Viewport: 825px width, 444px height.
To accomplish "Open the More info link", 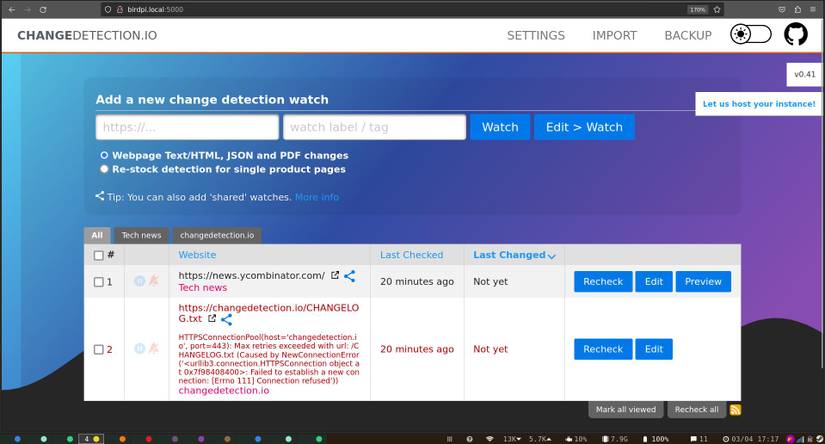I will point(317,197).
